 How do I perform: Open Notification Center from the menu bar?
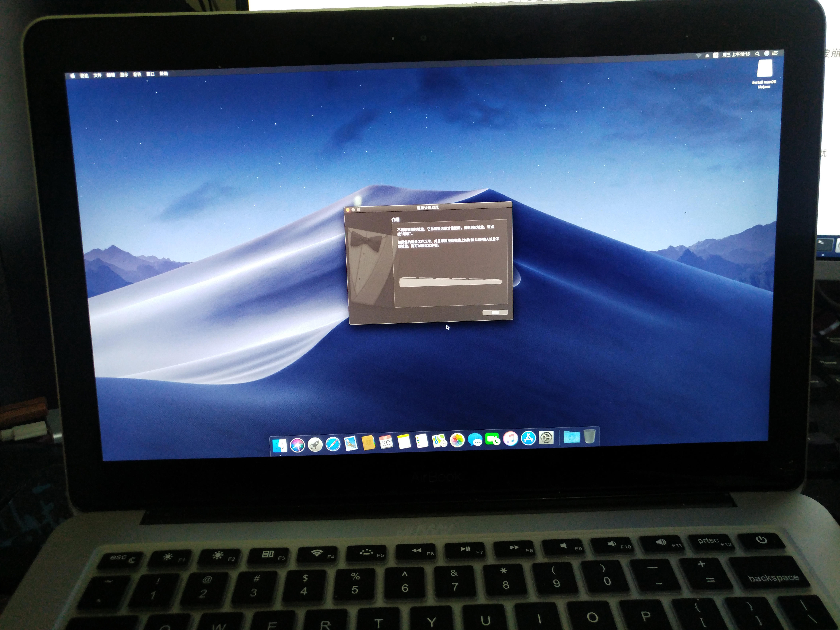(775, 54)
